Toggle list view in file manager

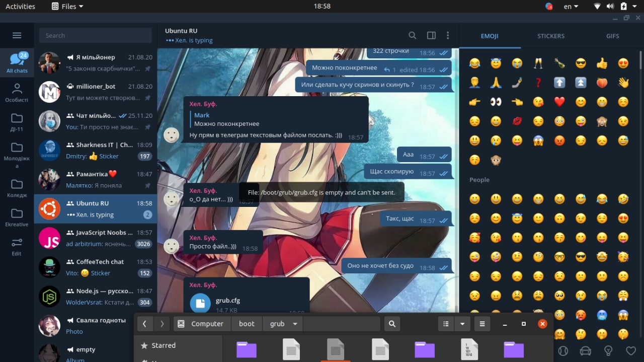(x=446, y=324)
